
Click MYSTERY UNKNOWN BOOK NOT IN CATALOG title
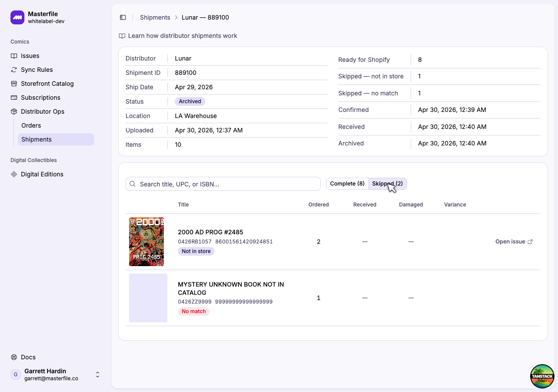pos(231,288)
